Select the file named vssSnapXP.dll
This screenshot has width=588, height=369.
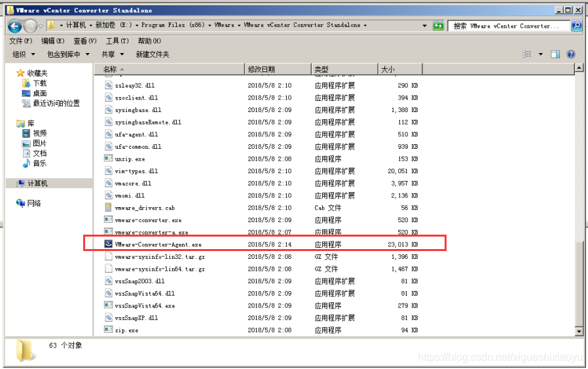coord(136,318)
